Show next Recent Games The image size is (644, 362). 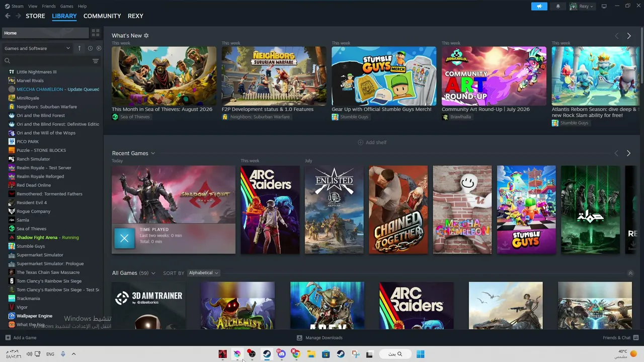[x=628, y=153]
